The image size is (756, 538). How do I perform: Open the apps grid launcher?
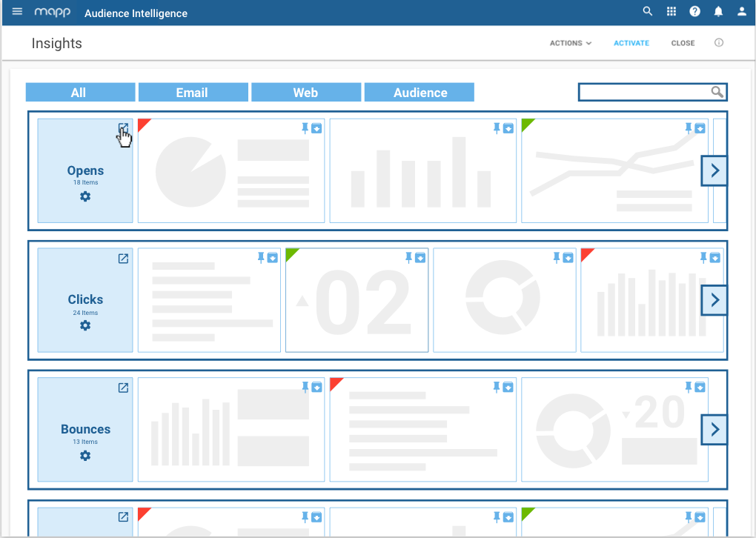point(672,11)
